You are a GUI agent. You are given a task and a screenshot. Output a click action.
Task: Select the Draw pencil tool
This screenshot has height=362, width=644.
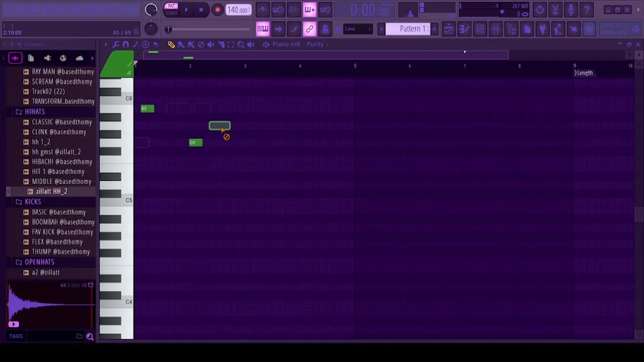tap(171, 44)
